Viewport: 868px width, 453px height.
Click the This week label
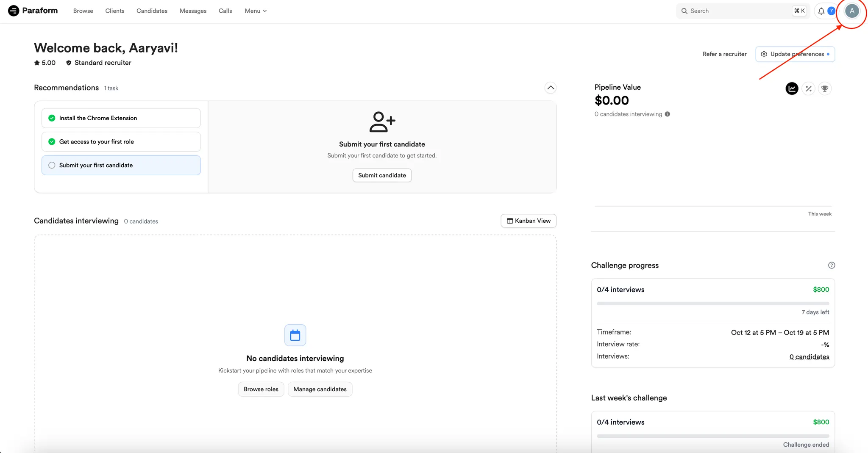pos(820,214)
